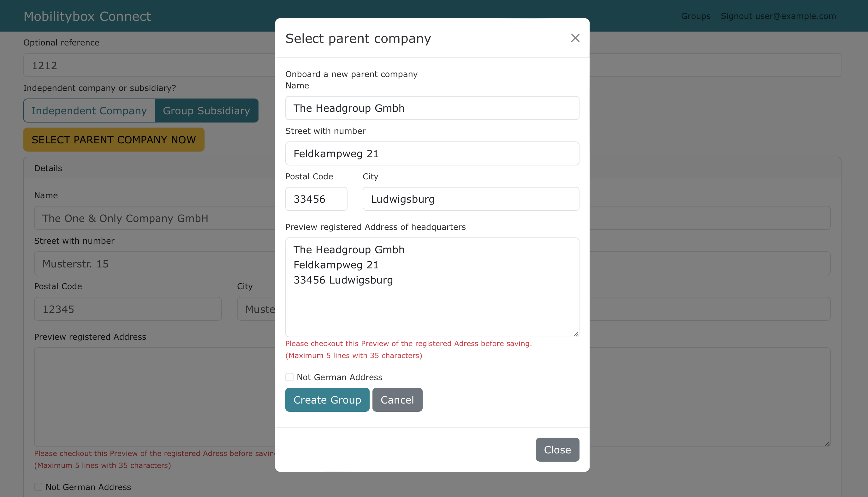Click the Close button in dialog footer
This screenshot has width=868, height=497.
pos(557,450)
